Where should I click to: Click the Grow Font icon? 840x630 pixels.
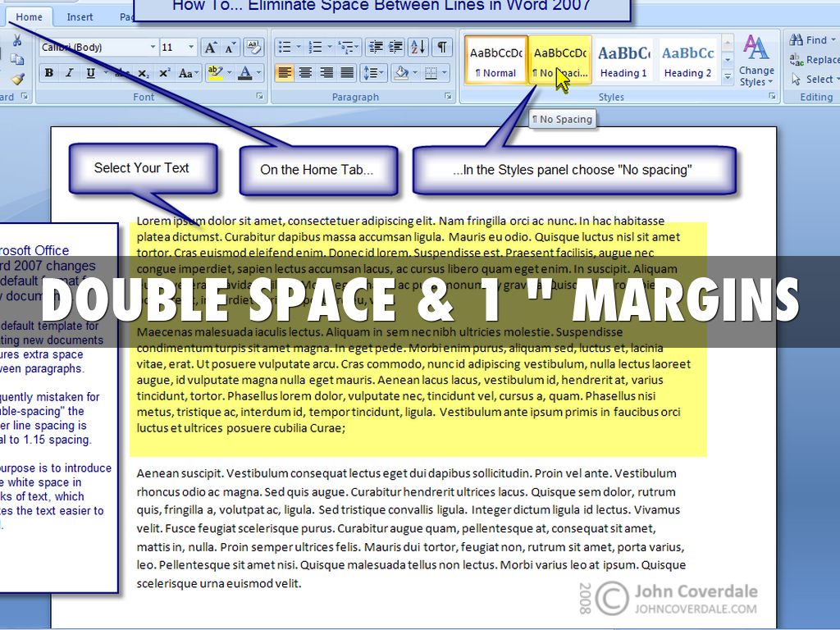(211, 47)
